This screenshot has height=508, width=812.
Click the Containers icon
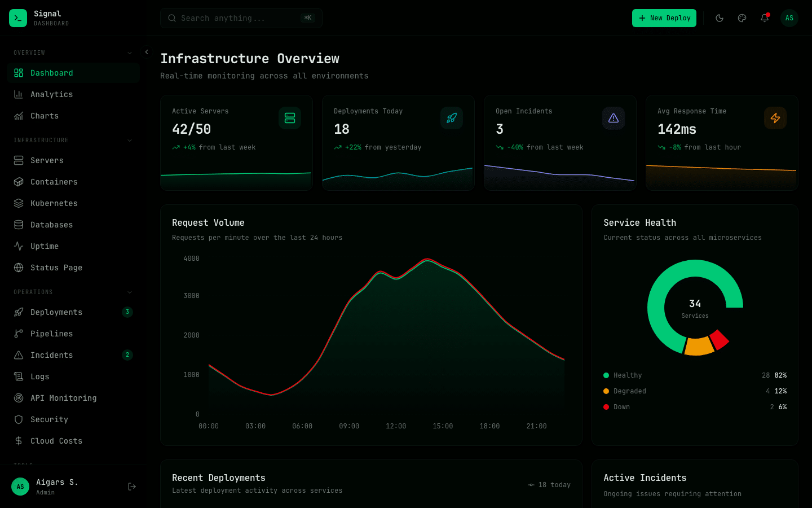tap(19, 182)
